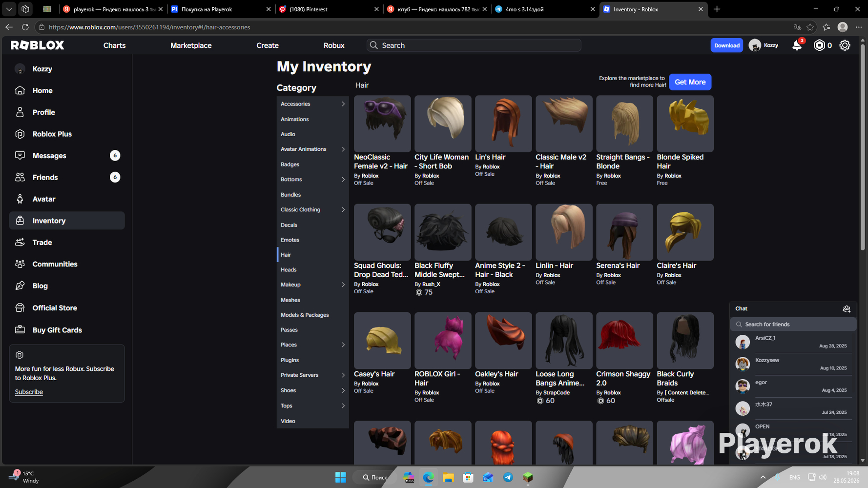Screen dimensions: 868x488
Task: Bookmark this page with the star icon
Action: click(x=810, y=27)
